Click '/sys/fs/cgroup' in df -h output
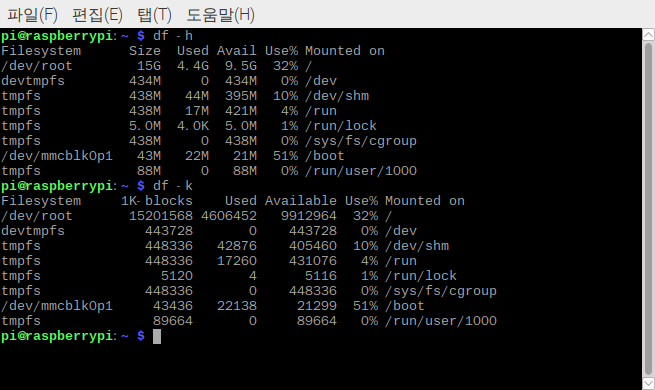The height and width of the screenshot is (390, 655). click(x=361, y=141)
